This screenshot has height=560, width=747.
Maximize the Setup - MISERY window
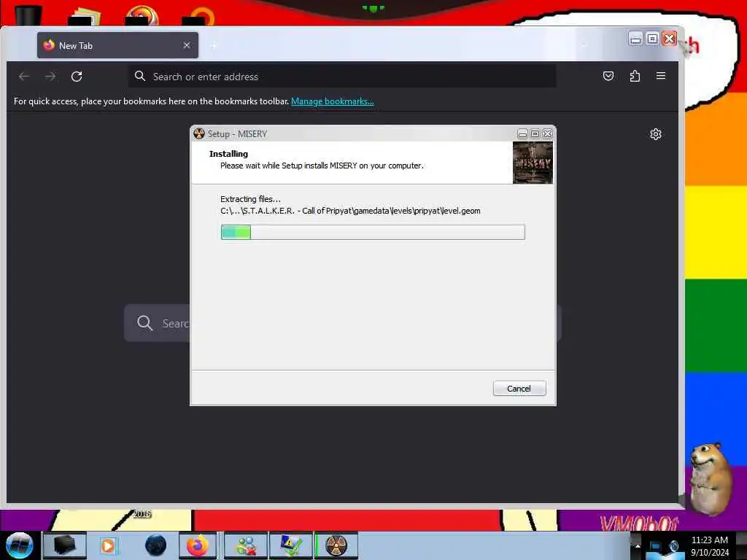[x=535, y=134]
